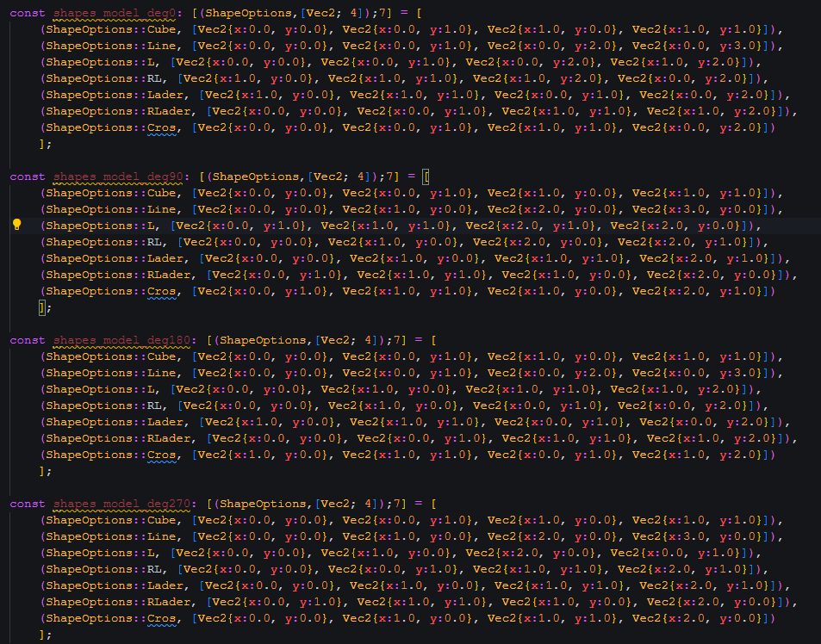Click ShapeOptions::Cube in the deg270 array
Screen dimensions: 821x644
coord(111,521)
